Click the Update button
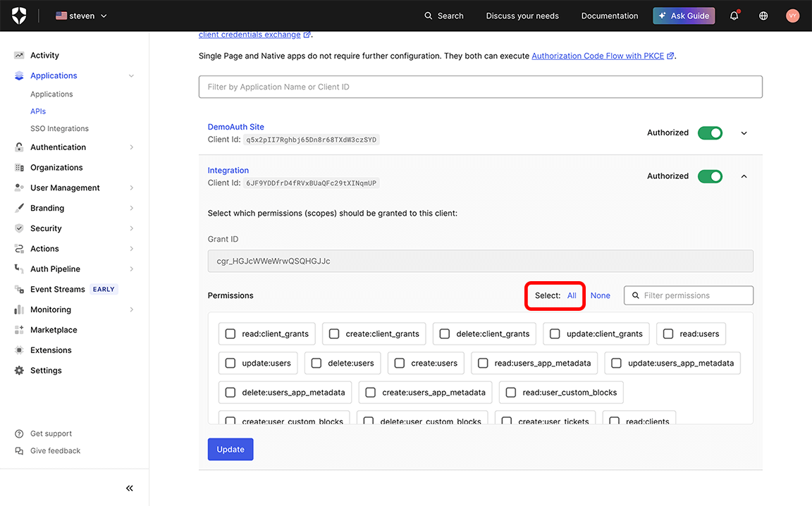The image size is (812, 506). click(230, 449)
